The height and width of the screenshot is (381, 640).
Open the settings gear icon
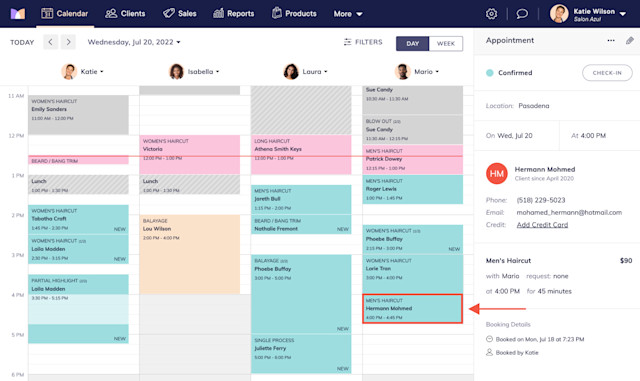[491, 14]
